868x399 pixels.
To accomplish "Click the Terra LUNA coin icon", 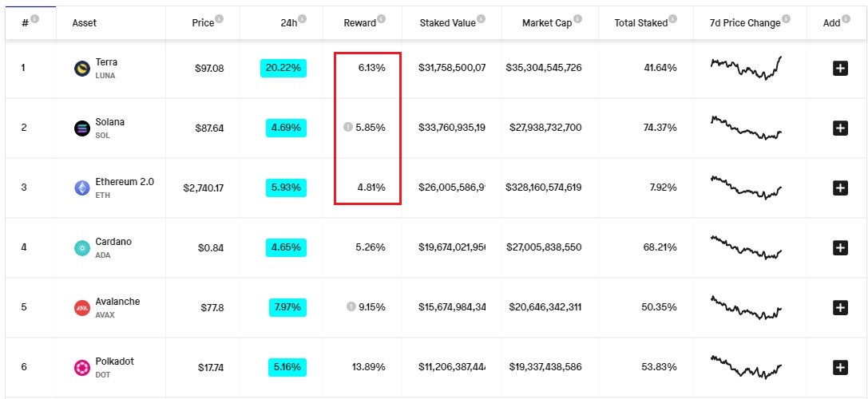I will point(81,69).
